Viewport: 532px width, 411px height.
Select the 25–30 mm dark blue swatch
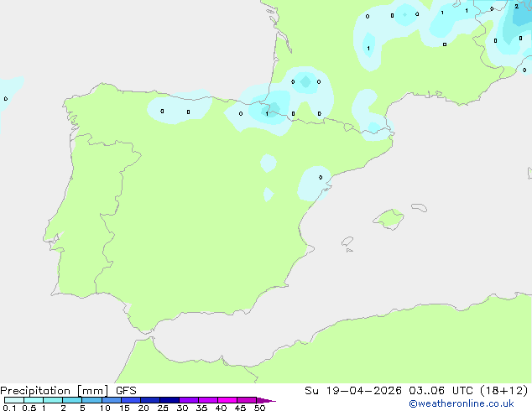click(x=170, y=400)
